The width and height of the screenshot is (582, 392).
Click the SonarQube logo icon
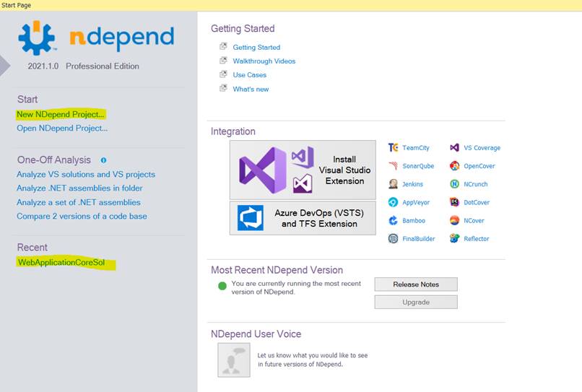point(393,166)
